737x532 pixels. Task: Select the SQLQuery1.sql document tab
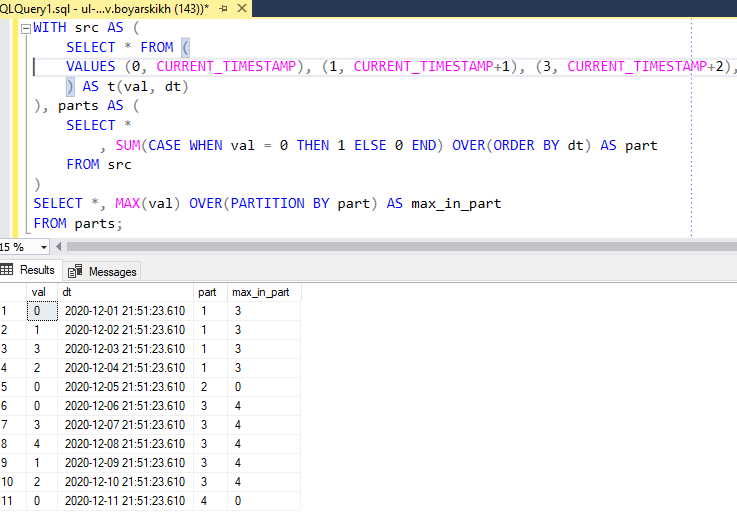(x=100, y=8)
